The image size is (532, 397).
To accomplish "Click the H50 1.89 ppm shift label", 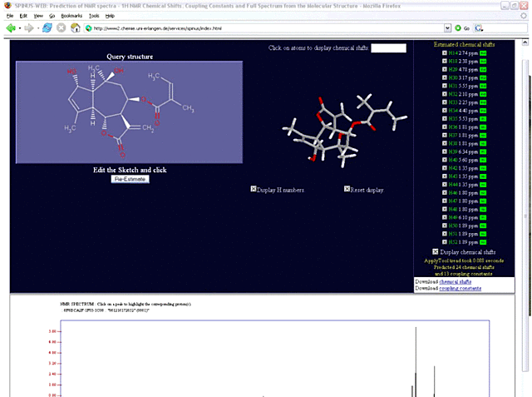I will [463, 226].
